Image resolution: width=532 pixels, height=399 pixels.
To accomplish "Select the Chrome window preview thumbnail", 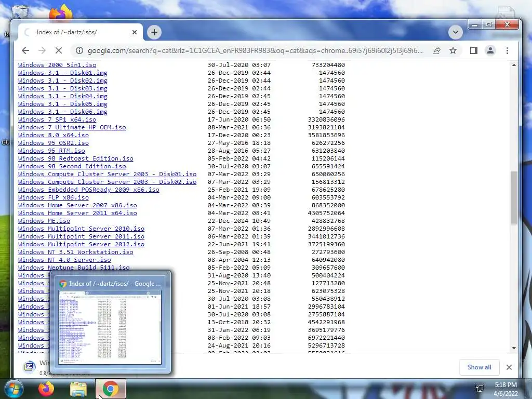I will 110,327.
